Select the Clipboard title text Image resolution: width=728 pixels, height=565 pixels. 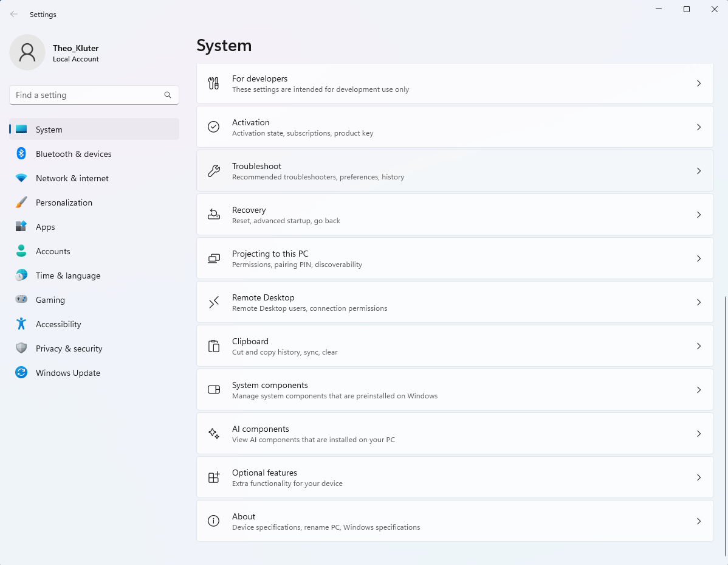coord(250,341)
